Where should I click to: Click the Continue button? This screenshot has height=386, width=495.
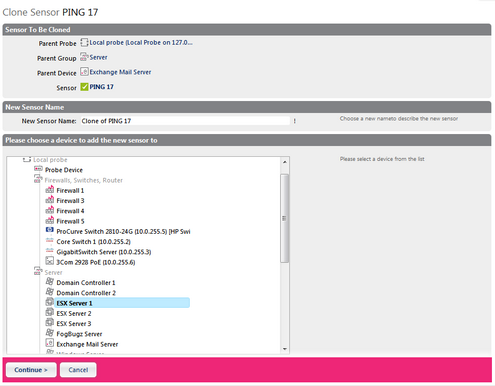tap(31, 370)
